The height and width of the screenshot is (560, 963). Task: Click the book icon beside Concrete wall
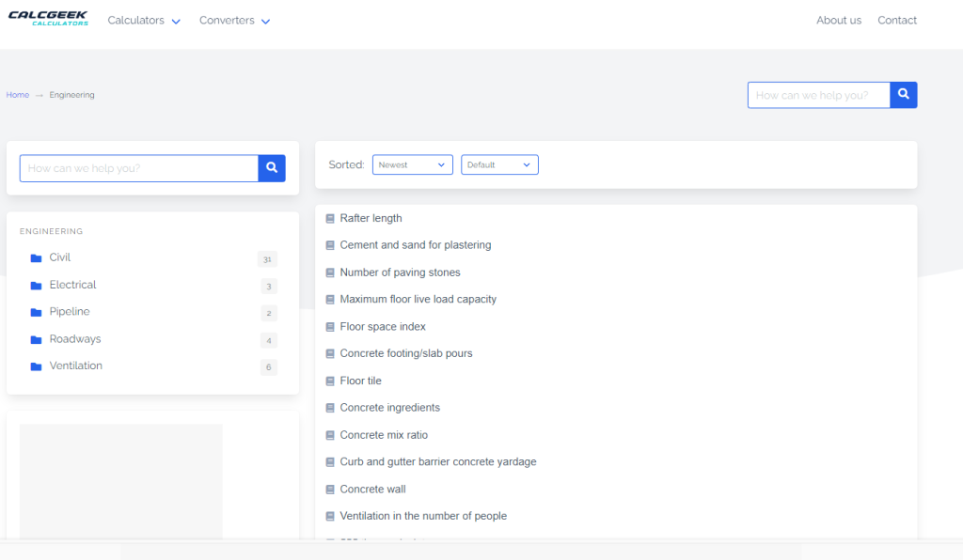330,490
